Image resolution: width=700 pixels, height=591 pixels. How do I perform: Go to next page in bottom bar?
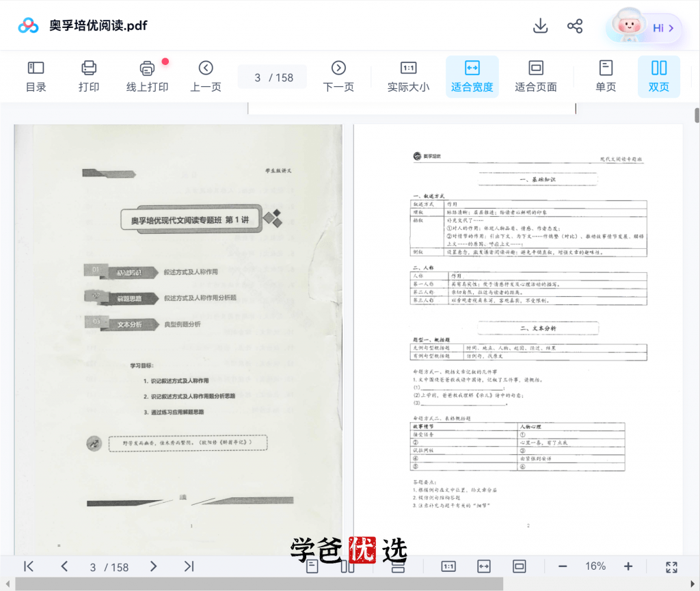153,566
